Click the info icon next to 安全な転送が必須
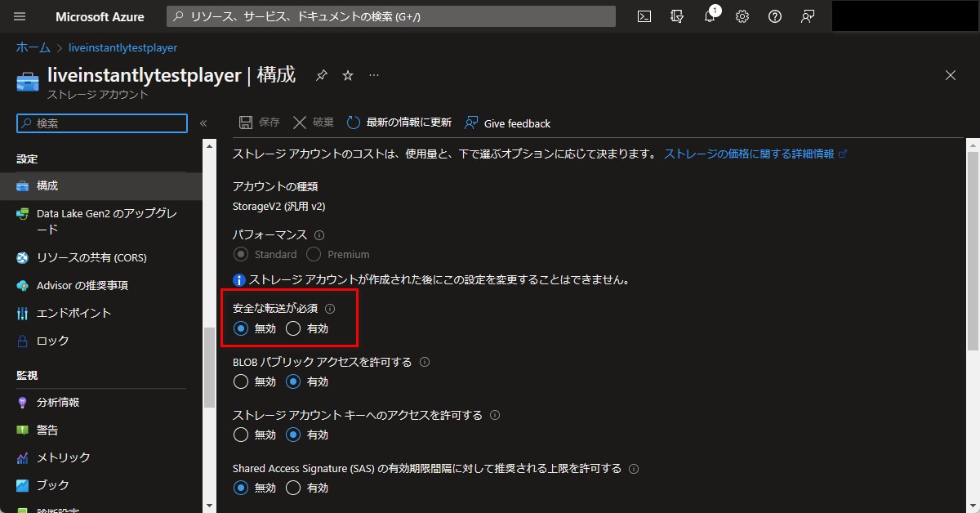The width and height of the screenshot is (980, 513). coord(330,308)
